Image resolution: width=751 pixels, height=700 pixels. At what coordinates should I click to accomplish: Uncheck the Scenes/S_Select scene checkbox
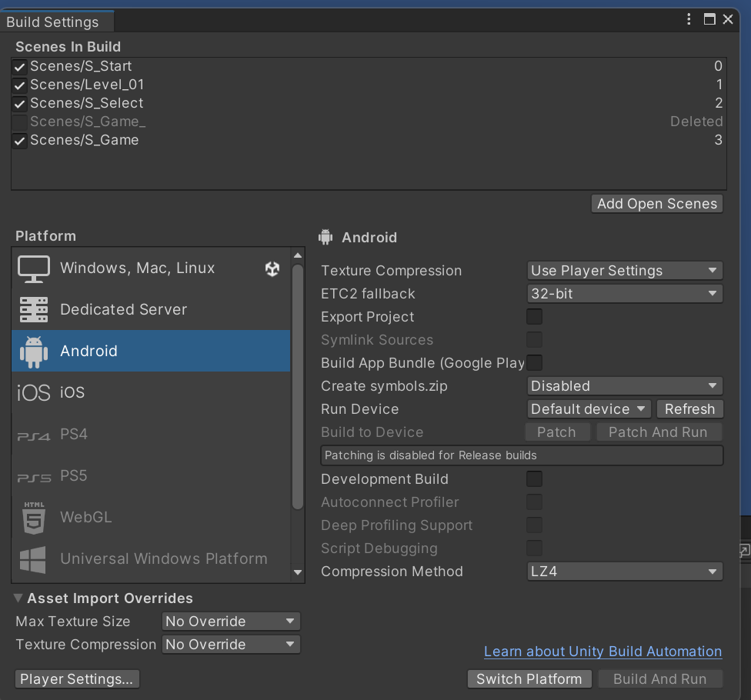click(x=20, y=103)
